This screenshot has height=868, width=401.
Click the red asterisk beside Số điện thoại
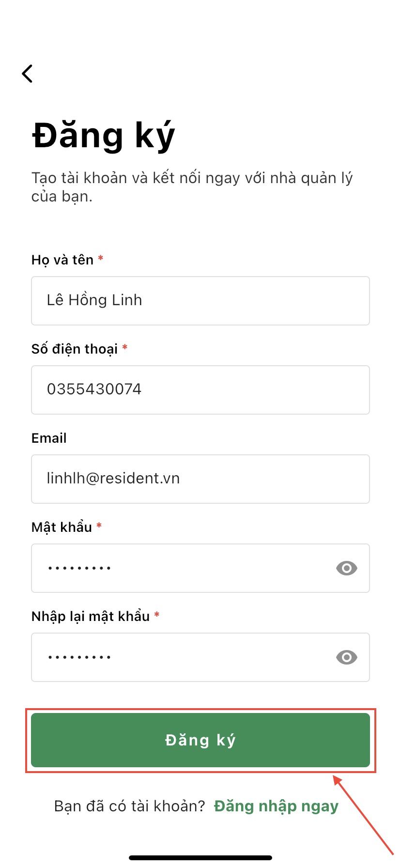pyautogui.click(x=125, y=347)
